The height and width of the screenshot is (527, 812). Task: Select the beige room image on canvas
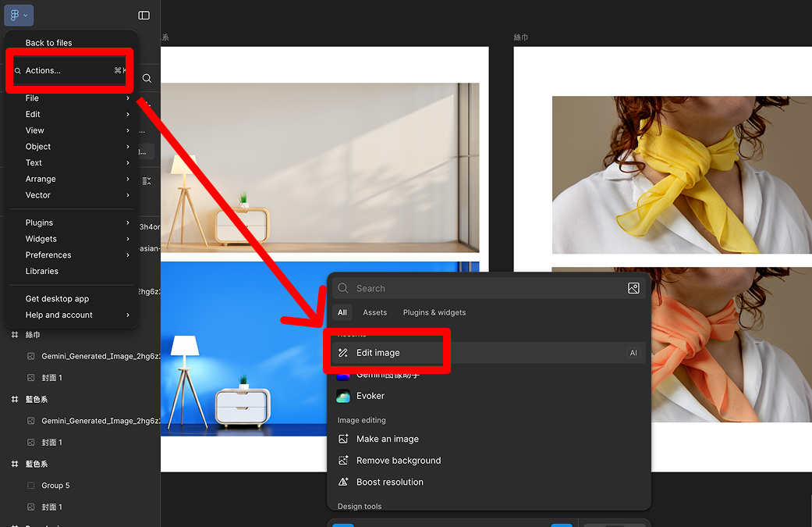(320, 168)
